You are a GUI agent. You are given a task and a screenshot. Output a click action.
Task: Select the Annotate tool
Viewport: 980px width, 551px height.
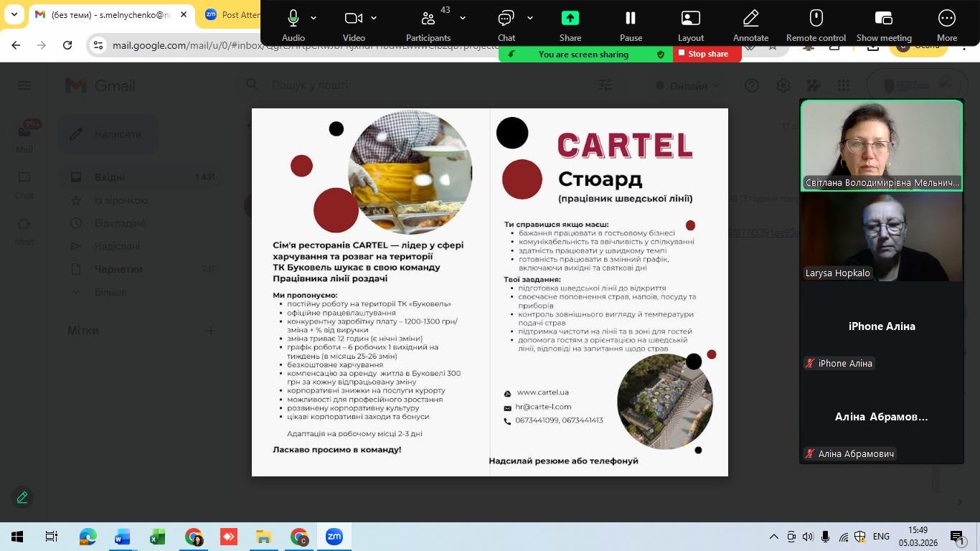pos(750,19)
